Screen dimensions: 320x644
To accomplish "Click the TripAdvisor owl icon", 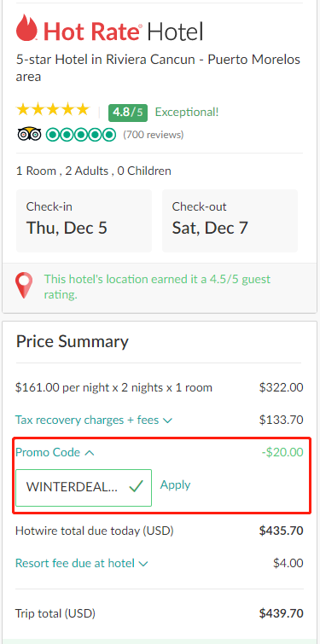I will [x=30, y=134].
